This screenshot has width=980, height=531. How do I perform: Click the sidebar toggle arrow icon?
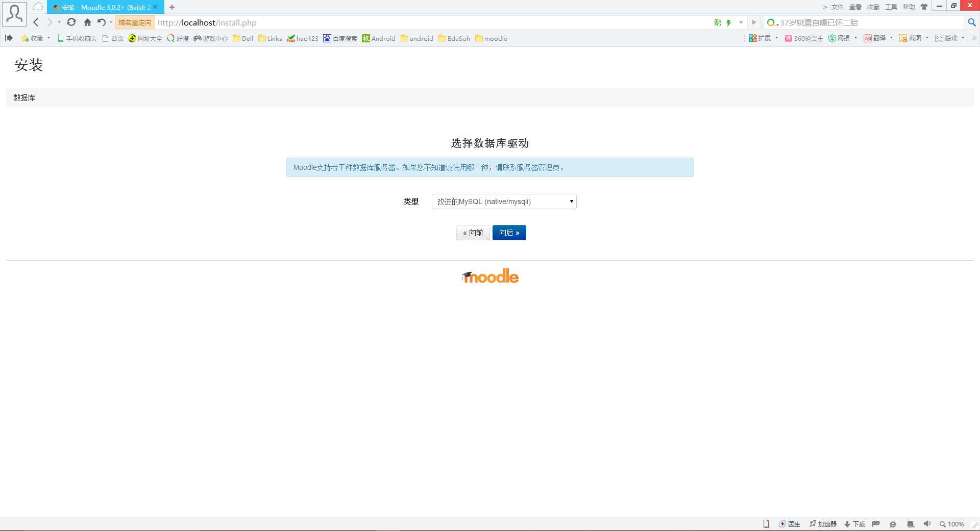(9, 38)
